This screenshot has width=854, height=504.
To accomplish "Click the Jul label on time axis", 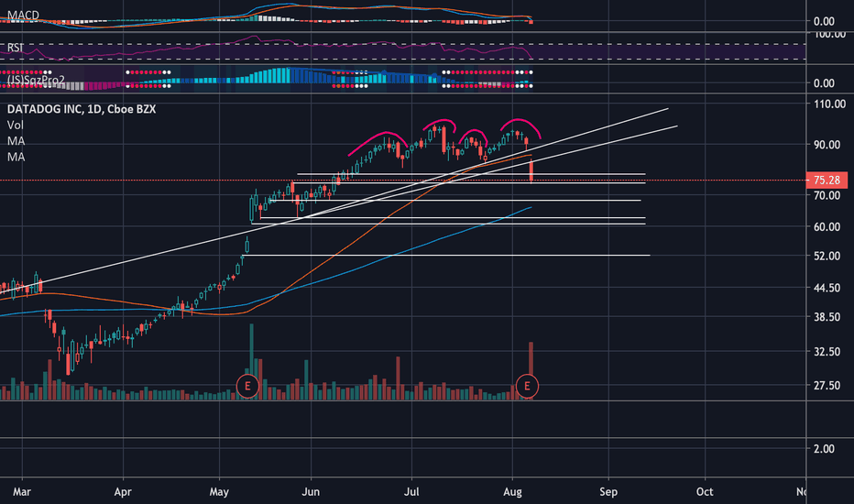I will pyautogui.click(x=411, y=492).
